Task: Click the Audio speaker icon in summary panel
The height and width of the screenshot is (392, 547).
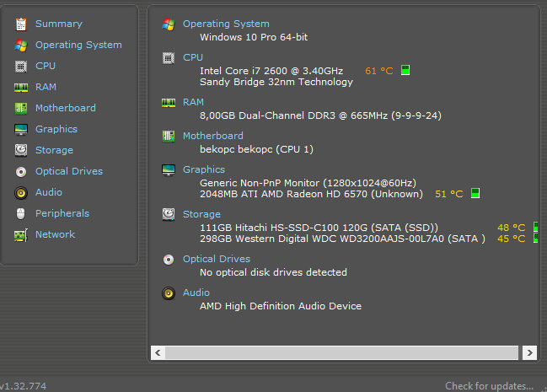Action: (x=169, y=293)
